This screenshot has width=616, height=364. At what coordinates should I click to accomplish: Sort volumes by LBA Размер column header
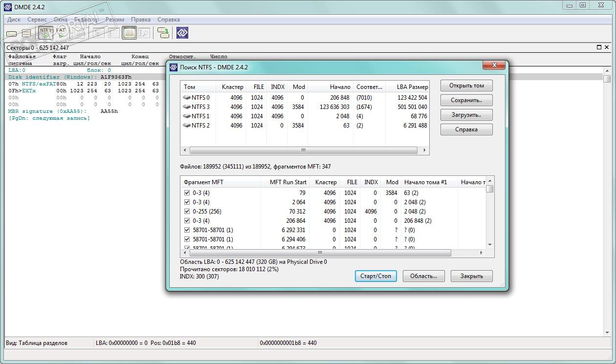[412, 87]
